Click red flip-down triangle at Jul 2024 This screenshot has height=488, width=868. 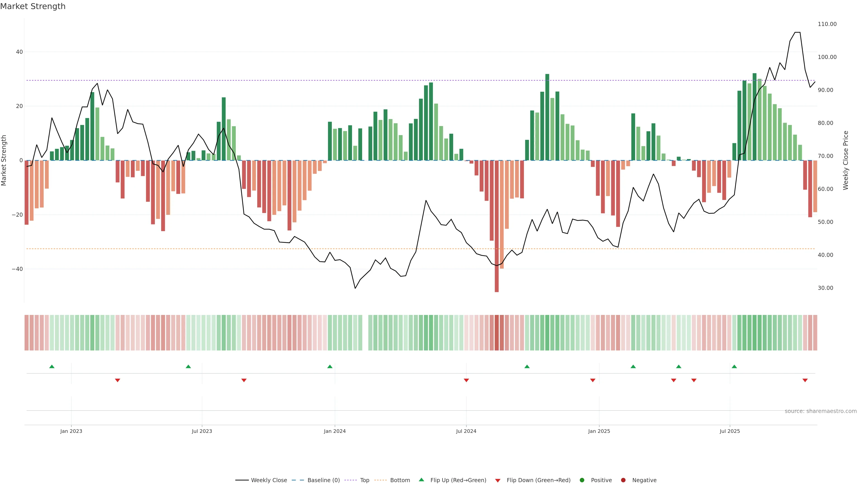(466, 380)
